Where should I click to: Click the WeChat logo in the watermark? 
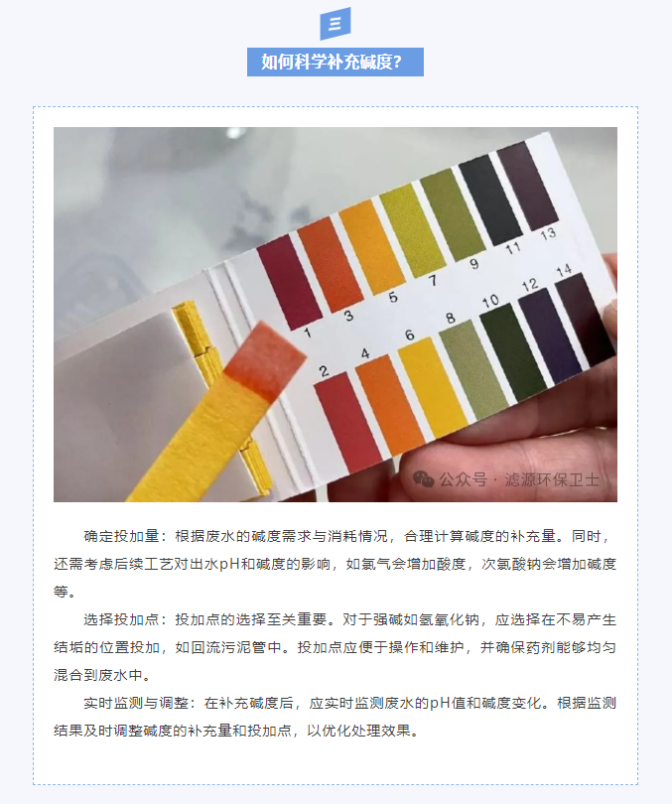424,479
